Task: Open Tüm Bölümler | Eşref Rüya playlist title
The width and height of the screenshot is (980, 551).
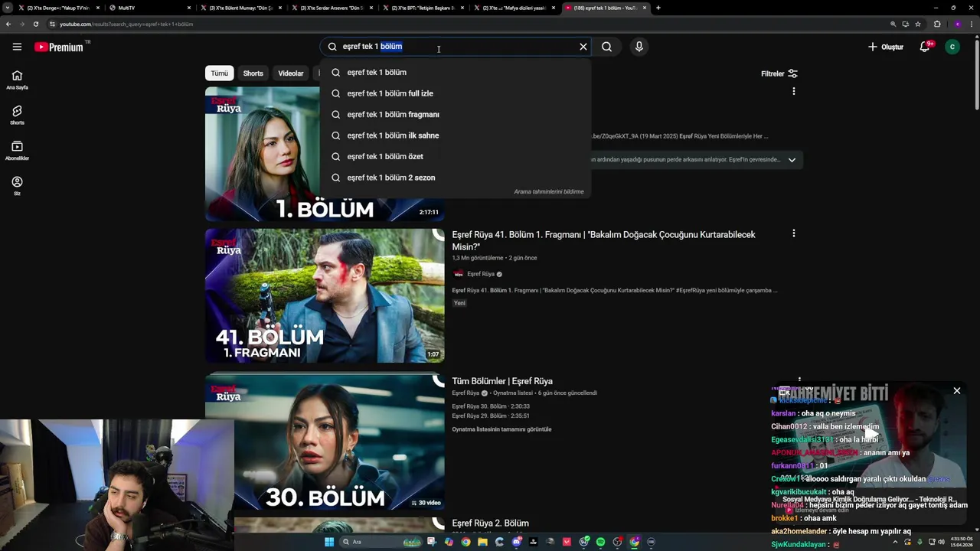Action: tap(502, 381)
